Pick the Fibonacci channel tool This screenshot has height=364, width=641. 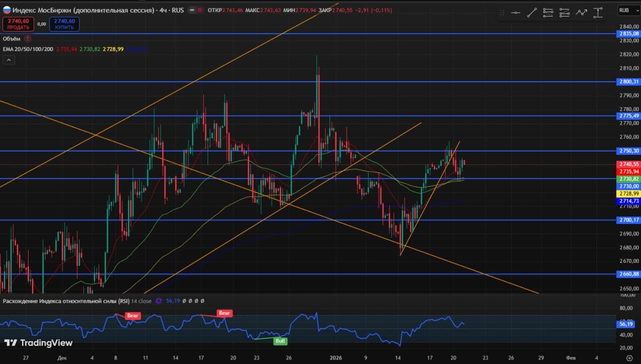[x=564, y=13]
